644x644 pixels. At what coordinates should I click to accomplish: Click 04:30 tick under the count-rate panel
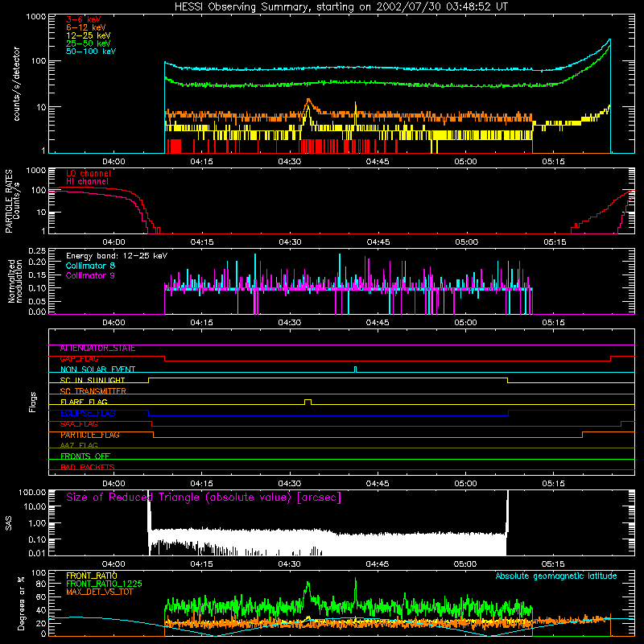(290, 162)
